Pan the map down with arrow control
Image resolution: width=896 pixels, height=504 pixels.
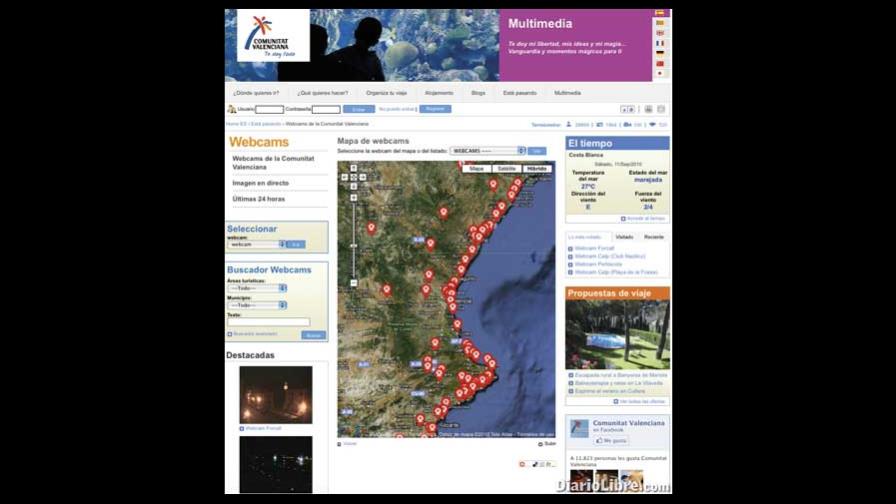click(354, 187)
